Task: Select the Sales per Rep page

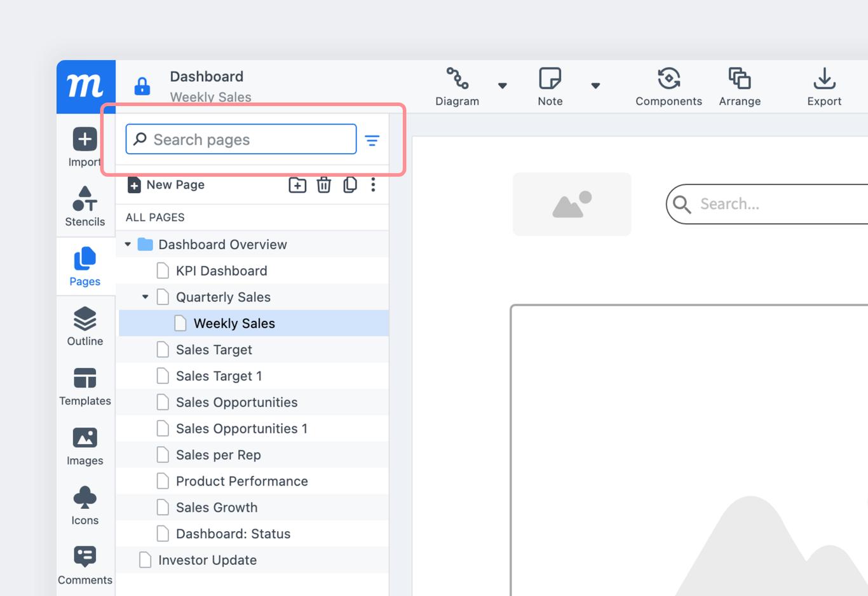Action: point(254,455)
